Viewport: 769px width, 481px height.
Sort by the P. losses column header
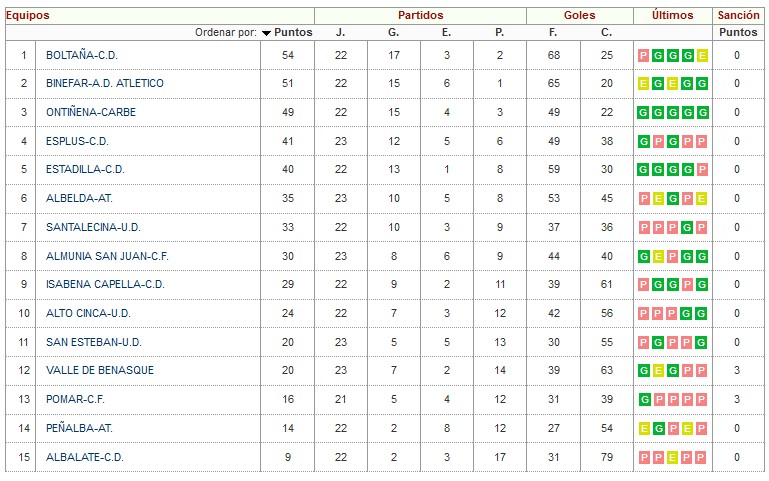(499, 32)
